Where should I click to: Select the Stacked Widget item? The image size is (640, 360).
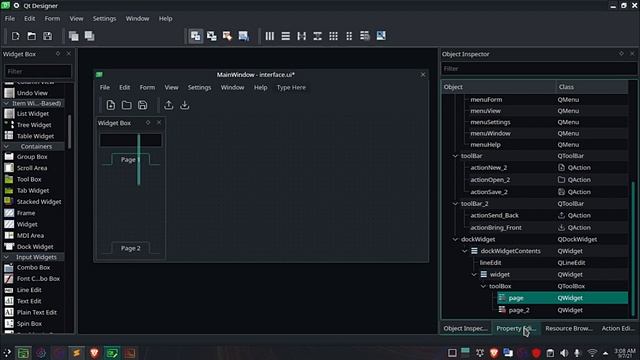click(x=33, y=202)
